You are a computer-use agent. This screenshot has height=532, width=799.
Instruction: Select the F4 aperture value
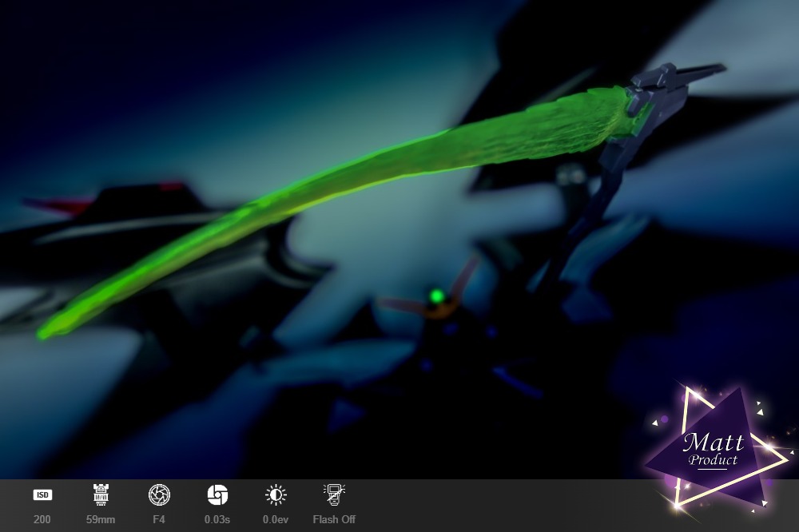pyautogui.click(x=159, y=520)
